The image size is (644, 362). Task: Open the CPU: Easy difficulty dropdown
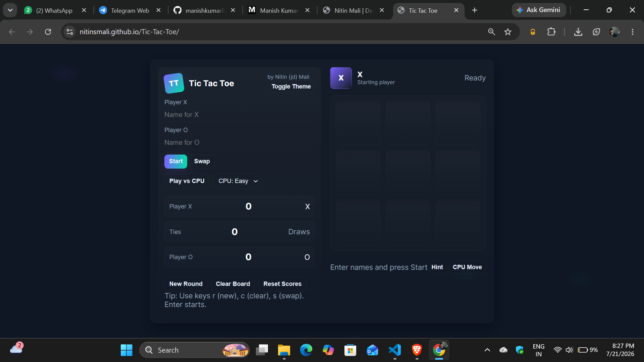tap(236, 181)
